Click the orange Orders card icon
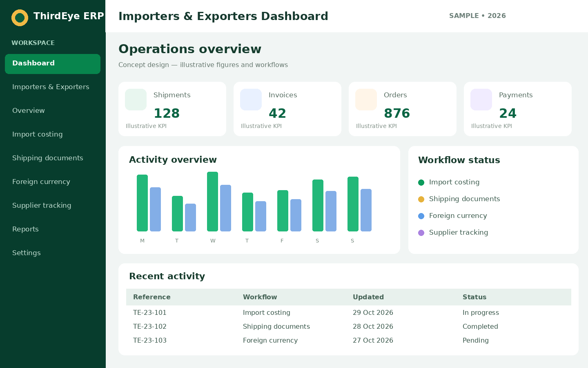The image size is (588, 368). [x=366, y=99]
